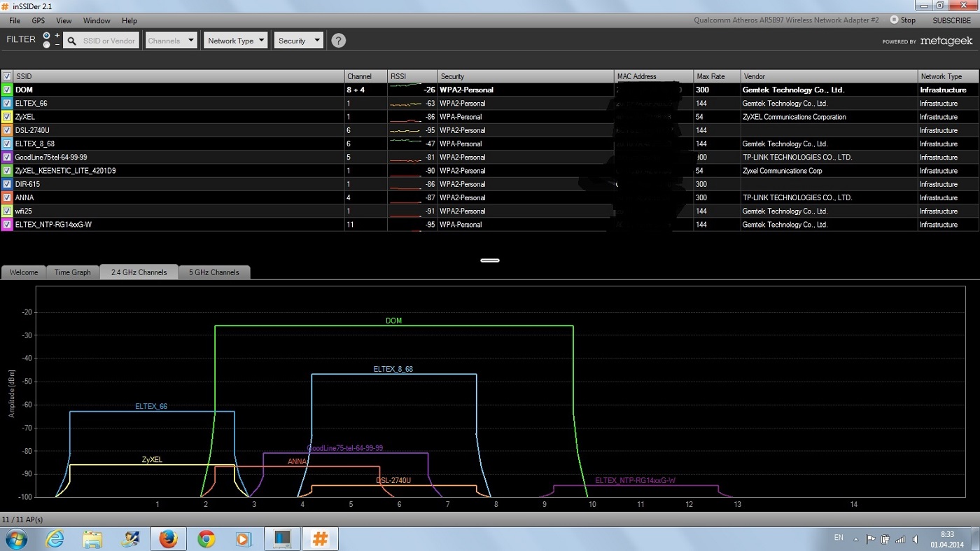Click the ELTEX_8_68 graph label
Viewport: 980px width, 551px height.
(393, 369)
